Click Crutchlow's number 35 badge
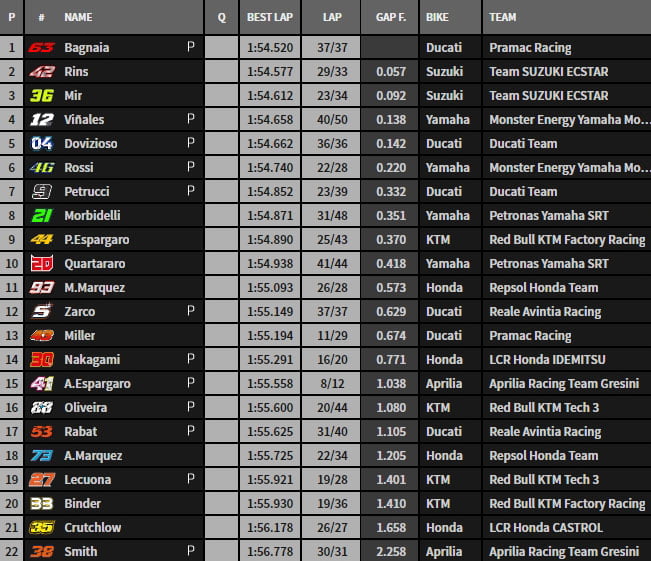 pos(42,528)
